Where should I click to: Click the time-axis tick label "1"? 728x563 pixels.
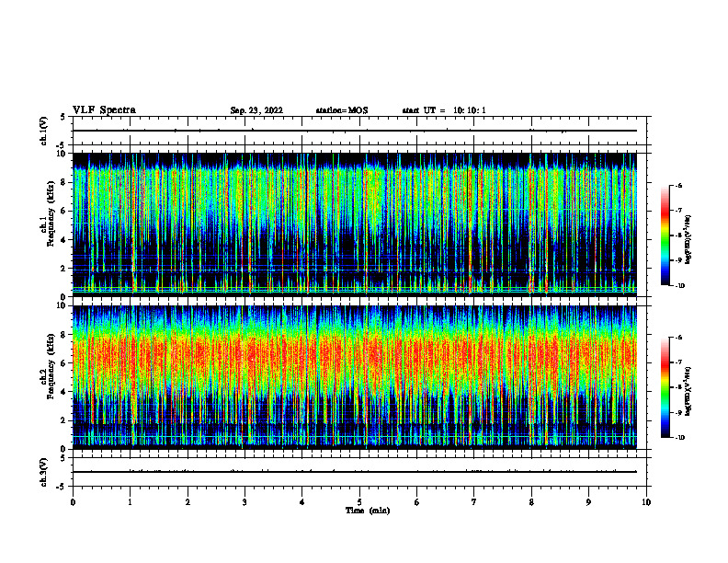click(130, 502)
